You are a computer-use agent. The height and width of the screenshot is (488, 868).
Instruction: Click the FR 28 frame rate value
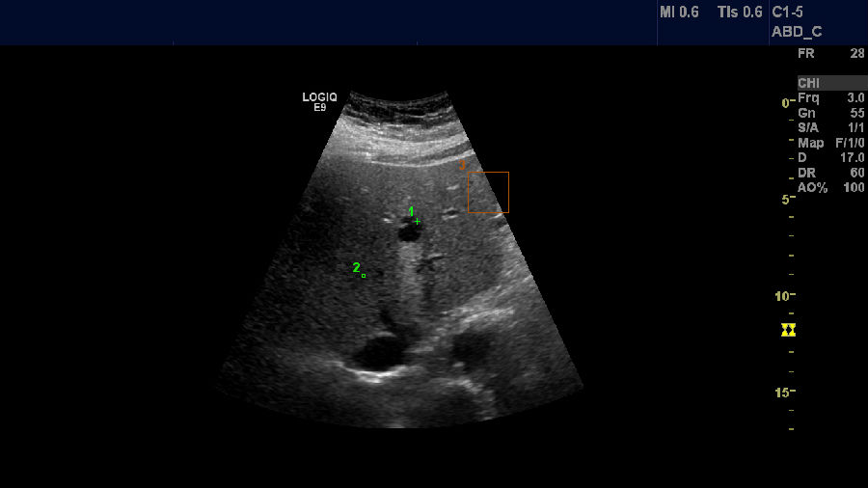tap(830, 54)
